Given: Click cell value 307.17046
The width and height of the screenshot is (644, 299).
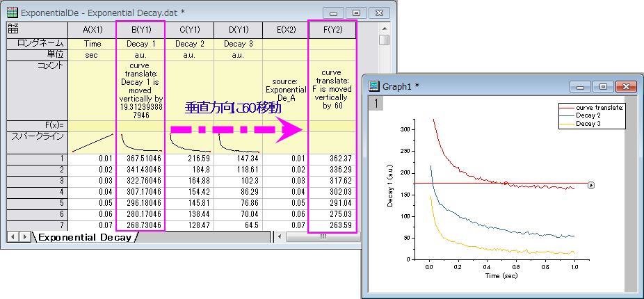Looking at the screenshot, I should [141, 192].
